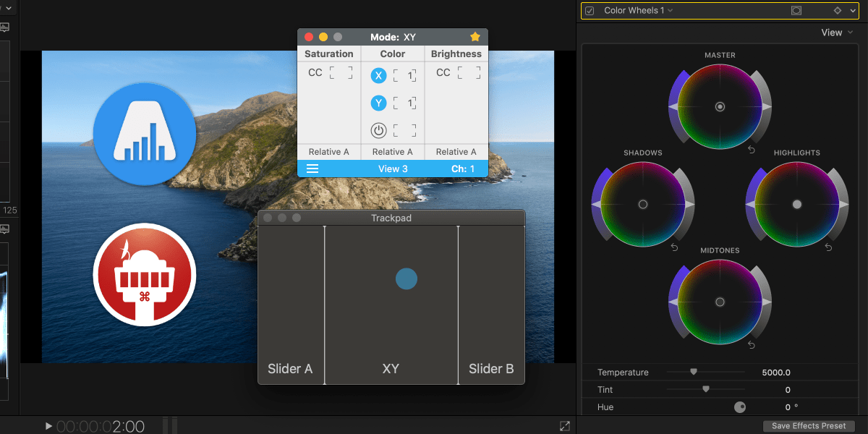Open the chevron at the far right of the effect header
Screen dimensions: 868x434
[853, 10]
